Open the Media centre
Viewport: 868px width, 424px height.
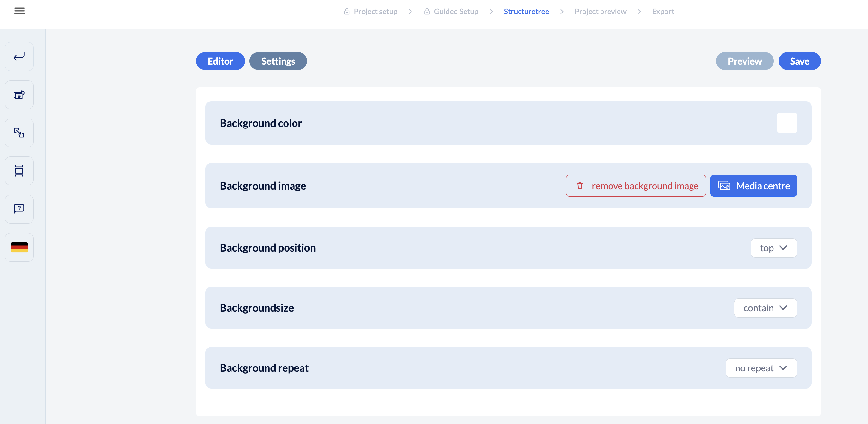click(x=754, y=186)
